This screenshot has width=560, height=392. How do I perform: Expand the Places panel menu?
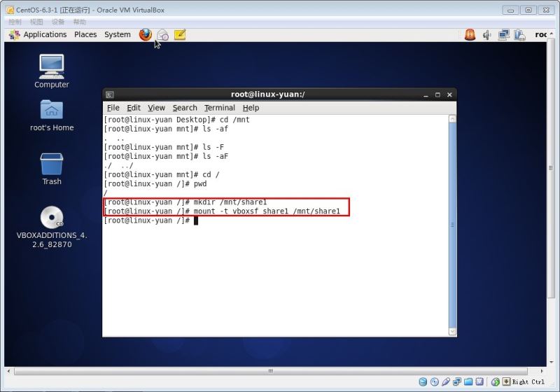[85, 34]
